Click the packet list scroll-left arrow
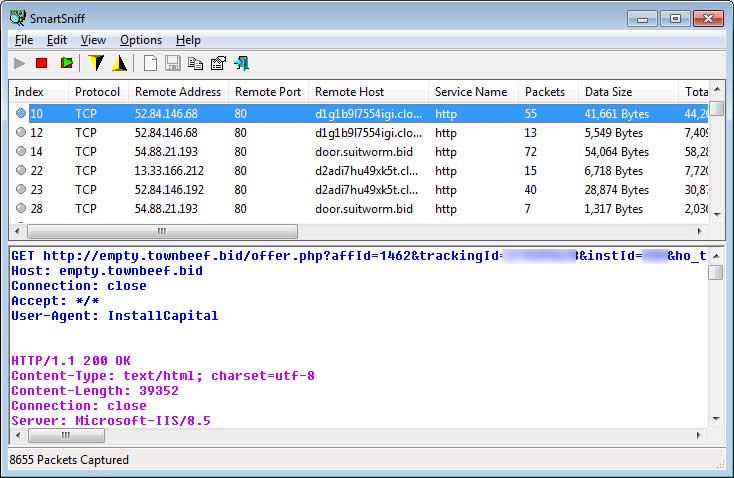 tap(18, 231)
